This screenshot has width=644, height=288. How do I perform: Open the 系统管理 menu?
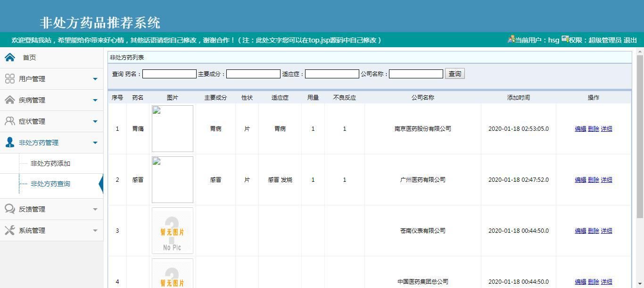click(51, 230)
